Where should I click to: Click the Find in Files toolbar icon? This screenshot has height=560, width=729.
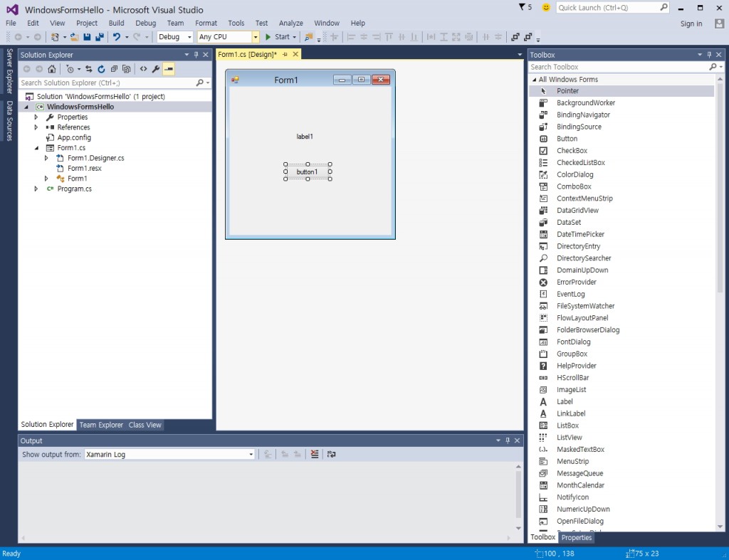point(308,37)
